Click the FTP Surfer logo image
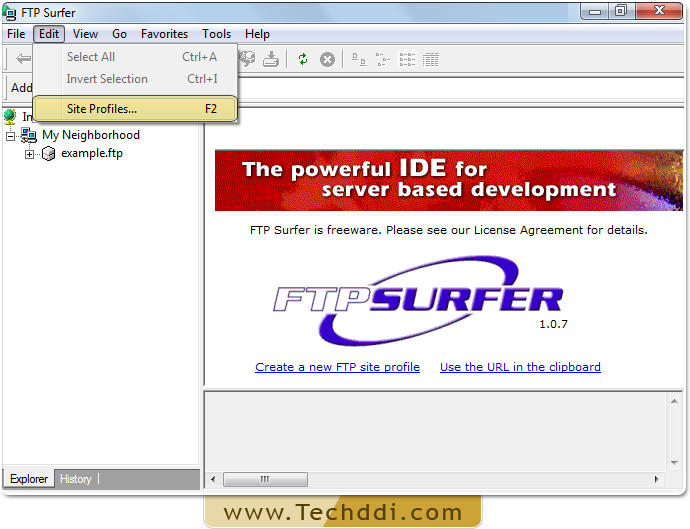The width and height of the screenshot is (690, 529). (418, 301)
